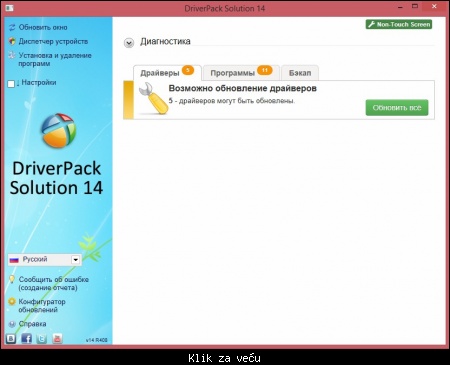The image size is (450, 365).
Task: Click the Программы tab count badge
Action: 265,70
